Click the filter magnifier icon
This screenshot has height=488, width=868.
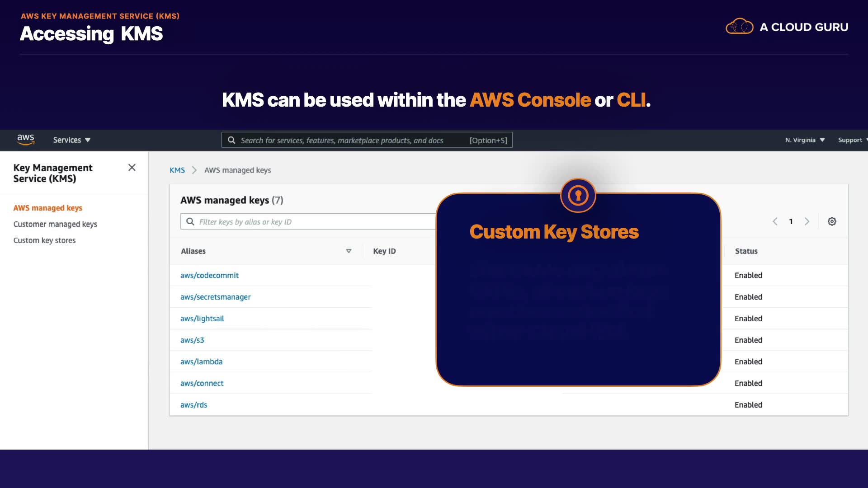click(190, 222)
